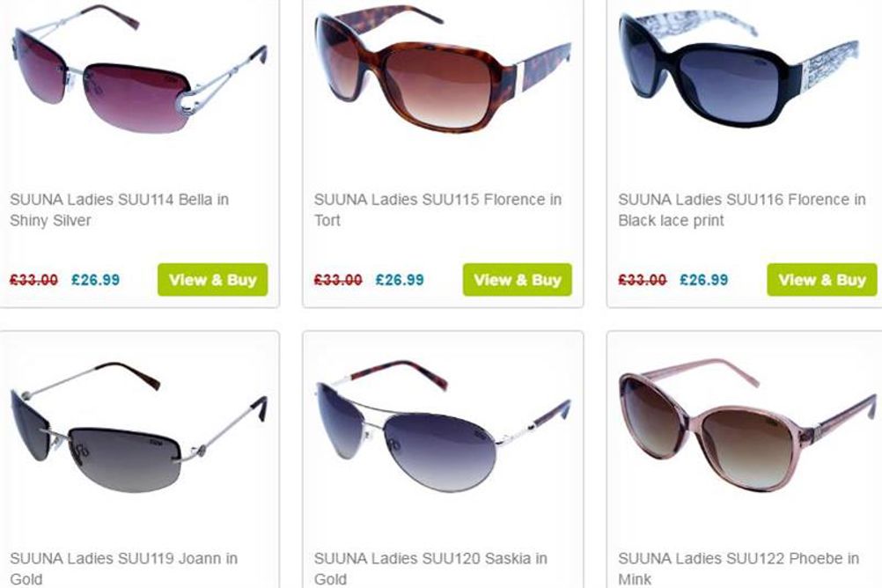
Task: Click View & Buy for SUU114 Bella
Action: (213, 280)
